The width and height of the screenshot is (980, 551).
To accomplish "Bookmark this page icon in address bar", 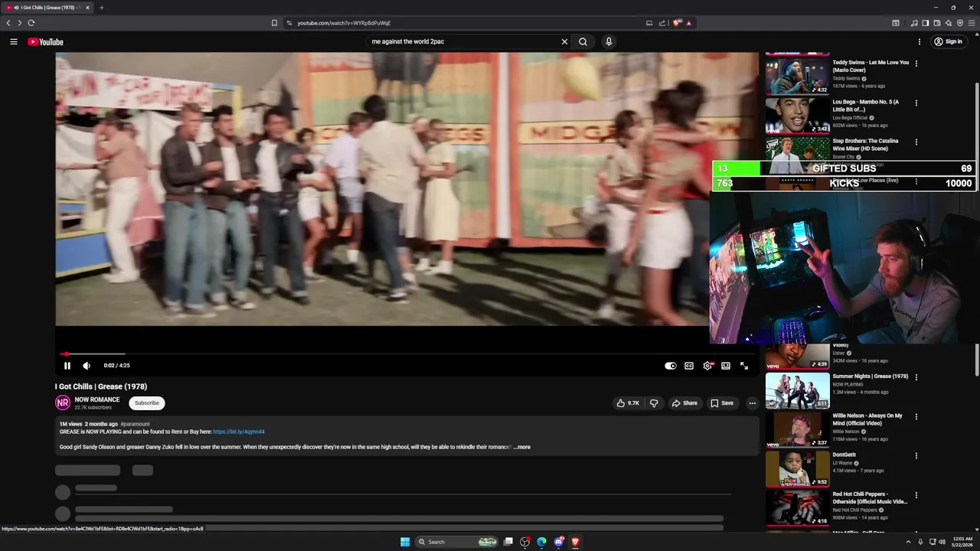I will point(274,23).
